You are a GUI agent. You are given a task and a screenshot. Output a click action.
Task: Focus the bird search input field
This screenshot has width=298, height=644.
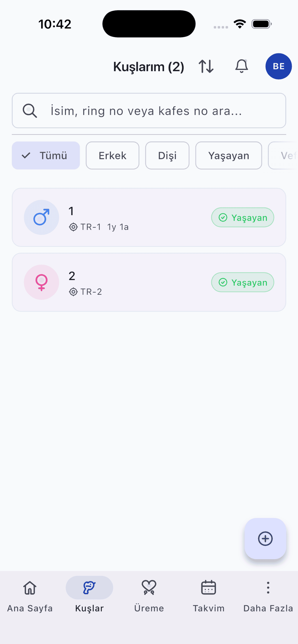click(155, 111)
